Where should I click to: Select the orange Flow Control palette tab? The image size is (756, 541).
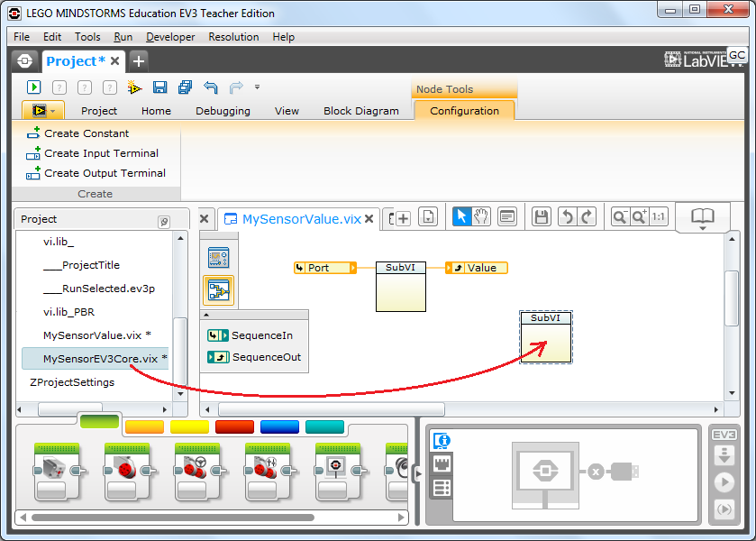tap(144, 427)
